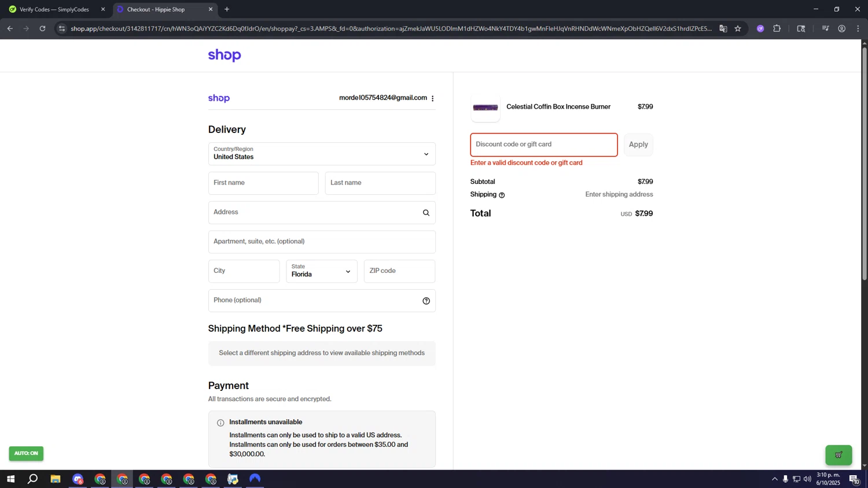Click the Google Translate icon in address bar

(x=723, y=28)
